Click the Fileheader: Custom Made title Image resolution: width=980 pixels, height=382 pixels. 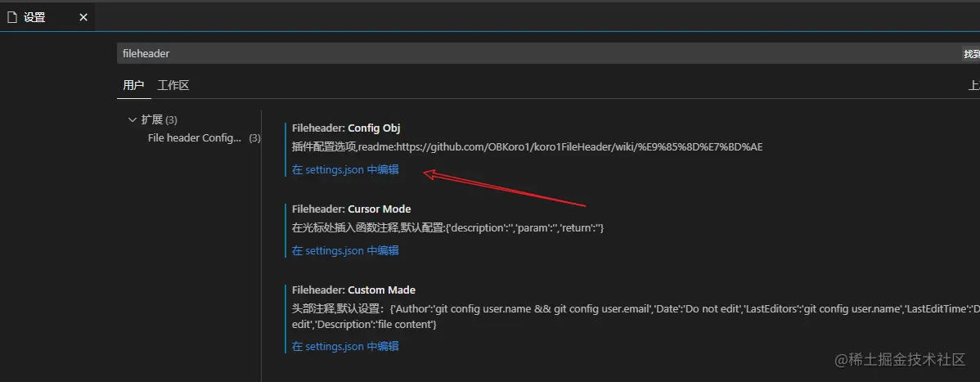[353, 290]
